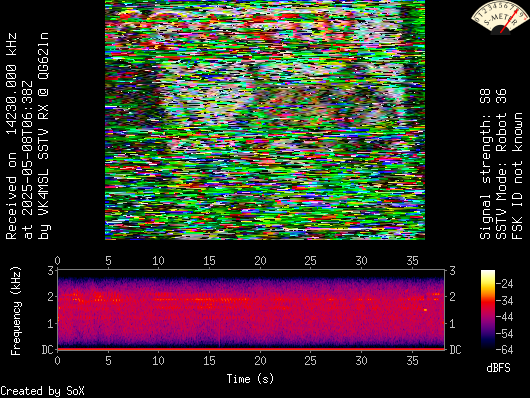Select the 'Received on 14230.000 kHz' text
Image resolution: width=530 pixels, height=398 pixels.
pos(11,136)
